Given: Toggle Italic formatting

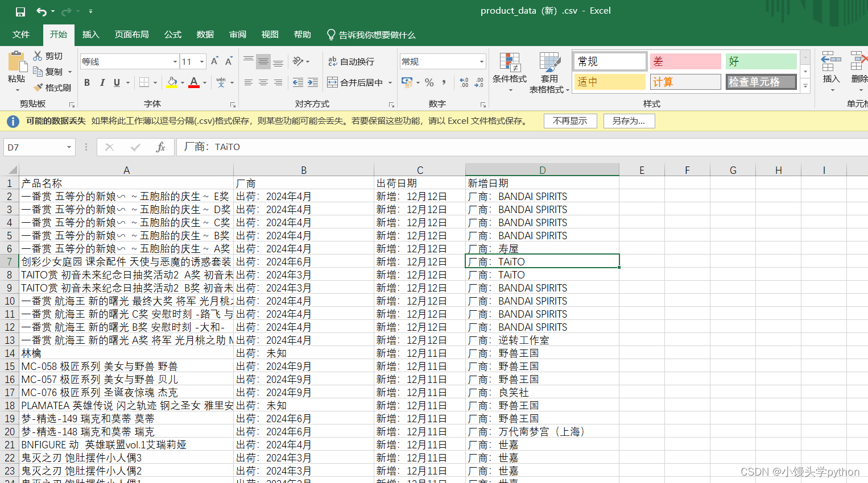Looking at the screenshot, I should [x=102, y=82].
